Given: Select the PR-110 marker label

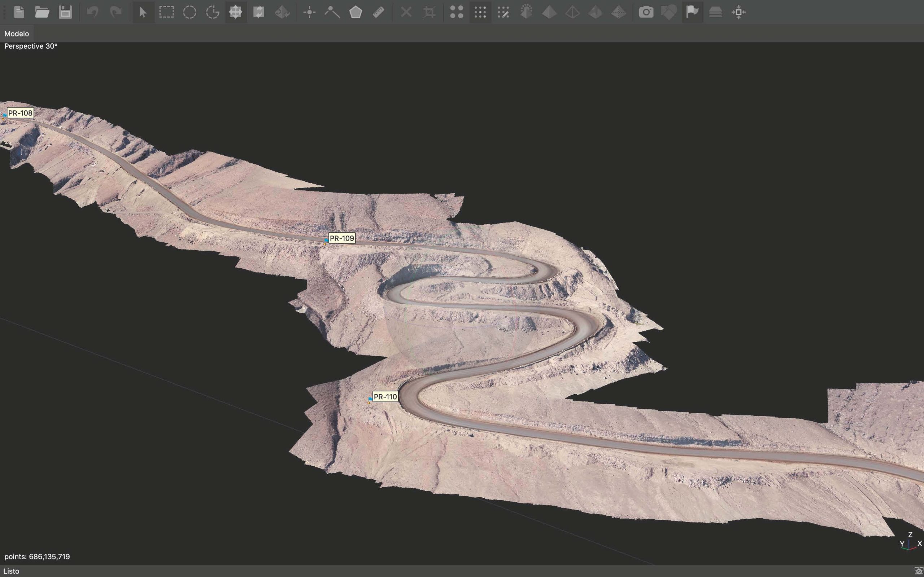Looking at the screenshot, I should (385, 396).
